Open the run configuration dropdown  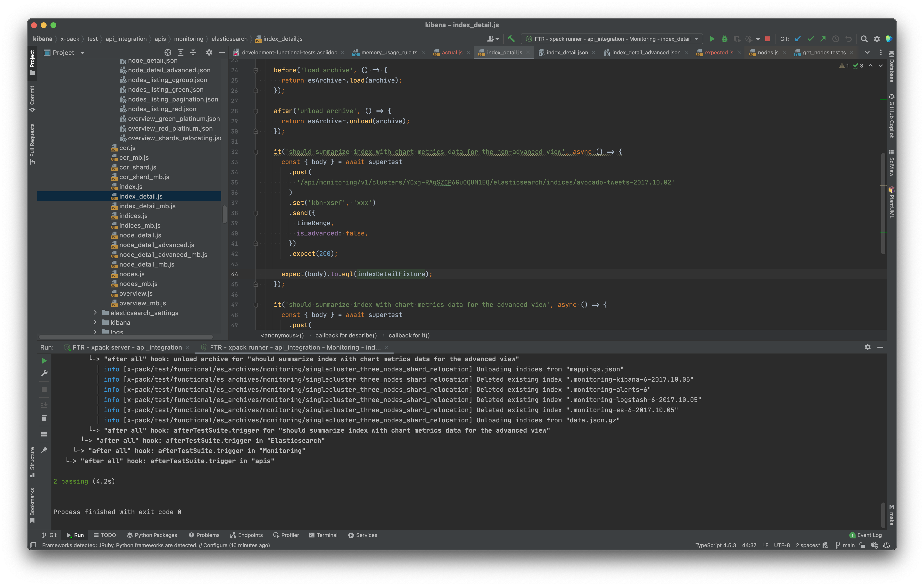pos(612,39)
